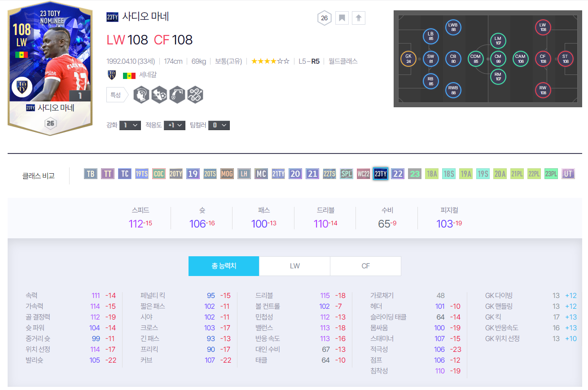Click the 특성 label button
This screenshot has height=390, width=588.
117,95
